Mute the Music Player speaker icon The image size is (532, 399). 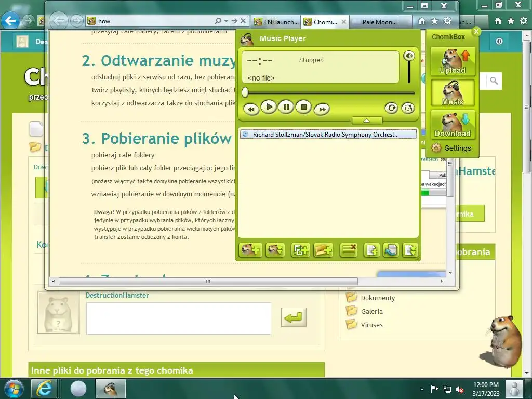click(x=409, y=56)
